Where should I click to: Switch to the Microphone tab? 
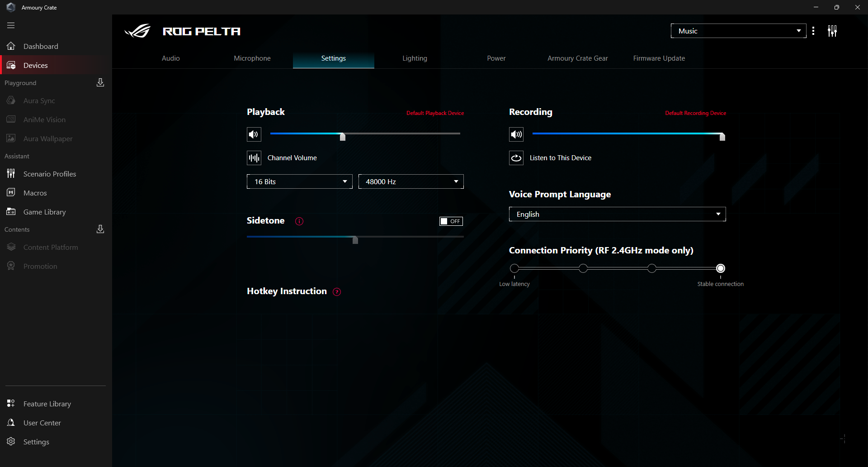[252, 58]
